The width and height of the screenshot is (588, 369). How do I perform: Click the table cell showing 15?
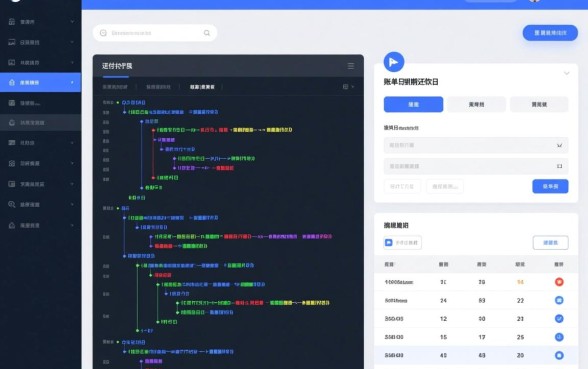443,337
